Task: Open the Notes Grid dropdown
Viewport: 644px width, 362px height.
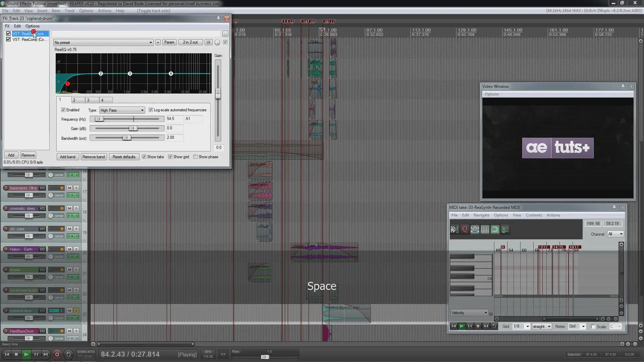Action: [577, 326]
